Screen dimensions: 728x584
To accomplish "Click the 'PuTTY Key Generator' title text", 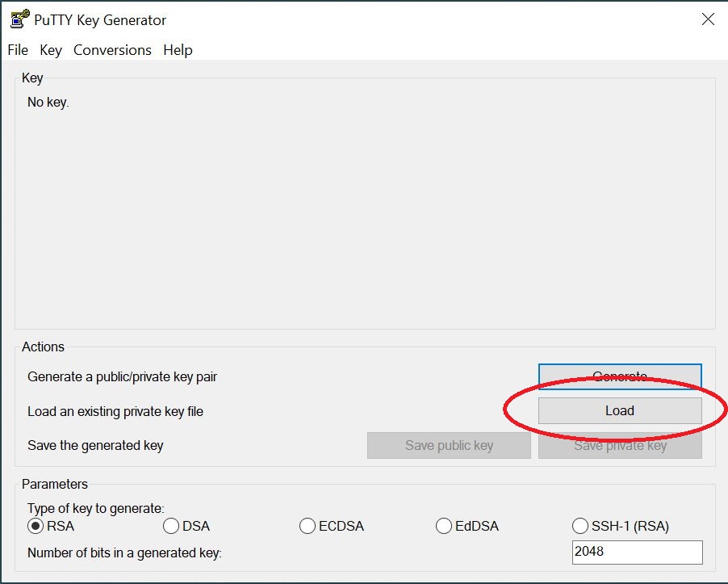I will click(x=100, y=20).
